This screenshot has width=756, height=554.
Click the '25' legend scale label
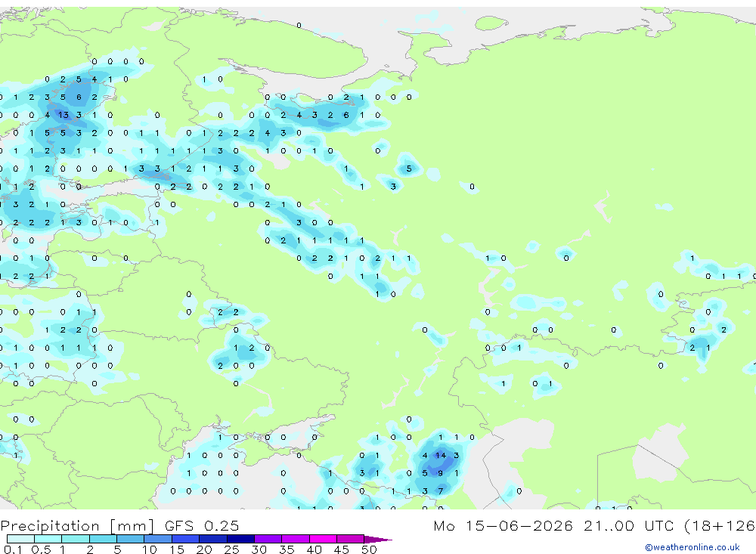(231, 549)
